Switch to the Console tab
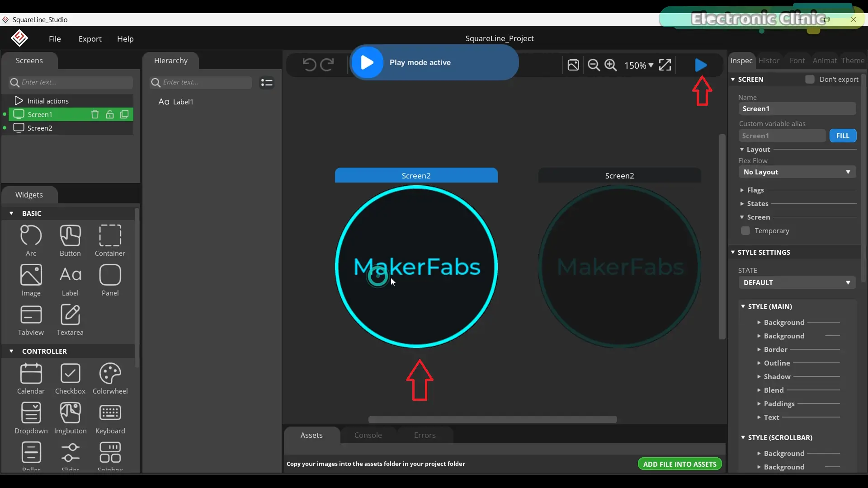 (368, 435)
